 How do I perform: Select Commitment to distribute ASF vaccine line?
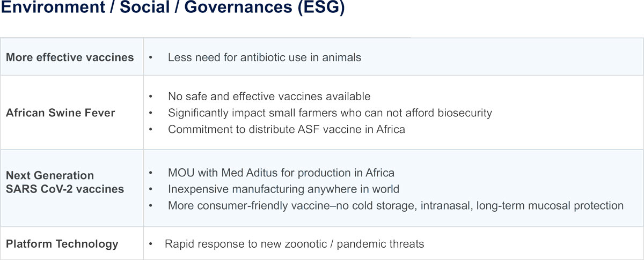[287, 129]
